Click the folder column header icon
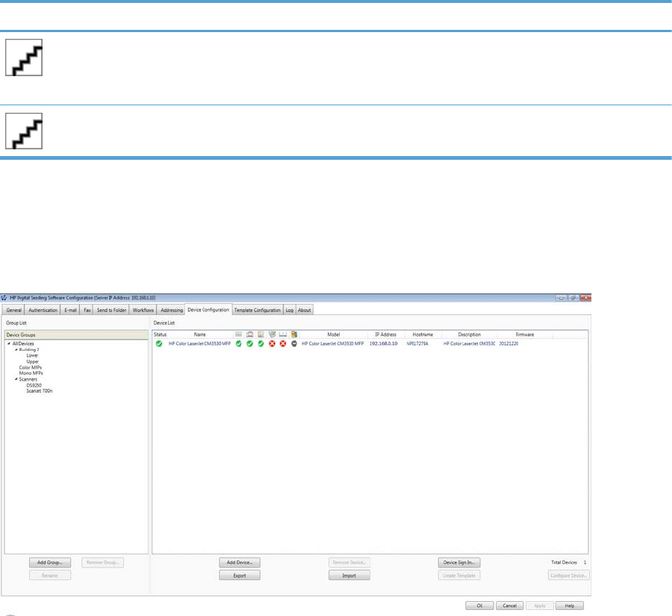672x616 pixels. [x=261, y=335]
